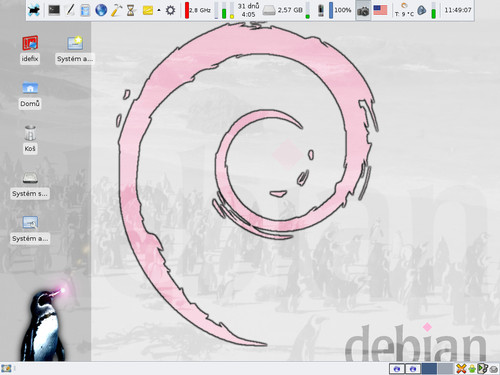Switch to the gray fourth workspace
This screenshot has width=500, height=375.
(445, 369)
